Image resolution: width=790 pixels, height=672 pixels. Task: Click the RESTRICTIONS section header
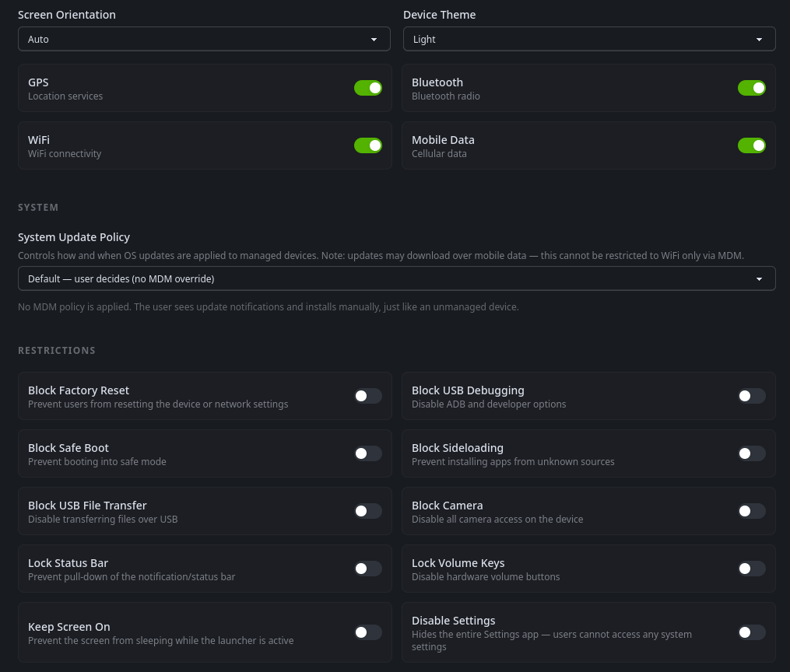click(x=57, y=350)
